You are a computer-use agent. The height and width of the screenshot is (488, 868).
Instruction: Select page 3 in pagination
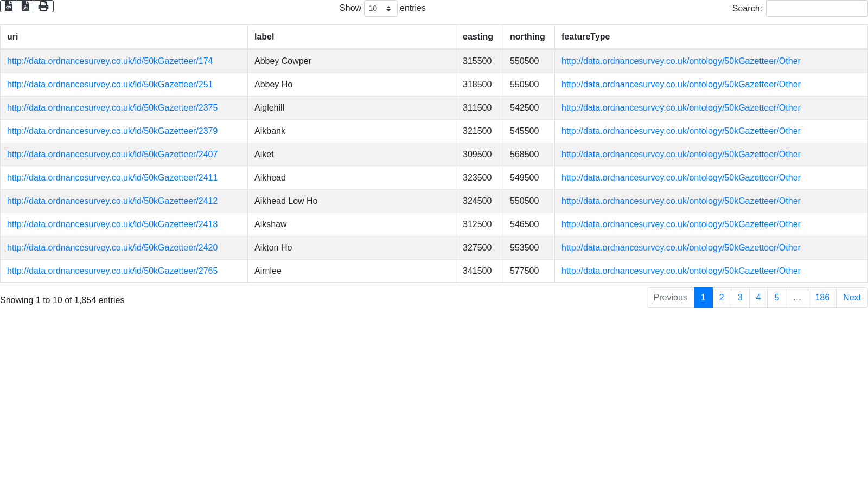pyautogui.click(x=740, y=298)
